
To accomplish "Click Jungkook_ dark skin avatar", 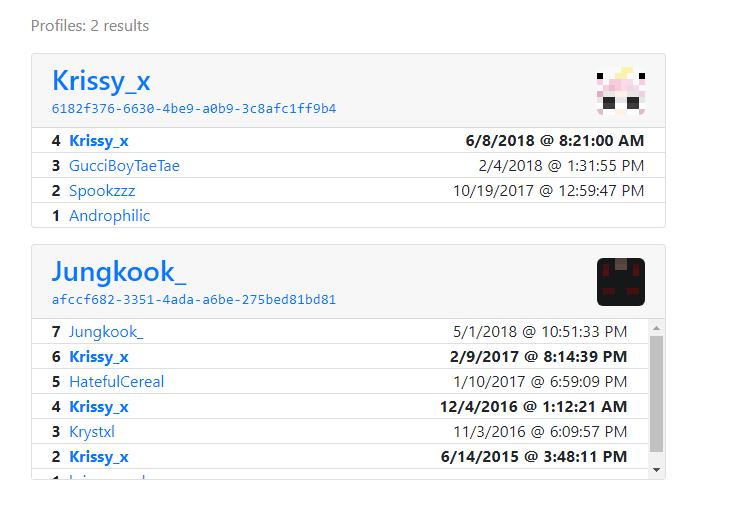I will (x=620, y=282).
